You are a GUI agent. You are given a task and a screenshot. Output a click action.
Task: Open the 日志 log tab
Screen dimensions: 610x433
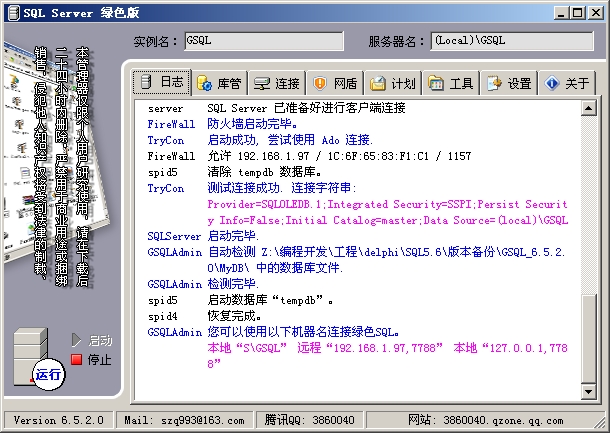pos(161,82)
